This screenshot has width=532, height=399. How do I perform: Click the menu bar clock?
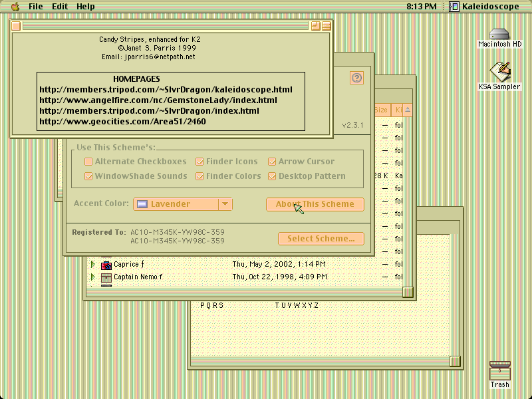[x=422, y=7]
